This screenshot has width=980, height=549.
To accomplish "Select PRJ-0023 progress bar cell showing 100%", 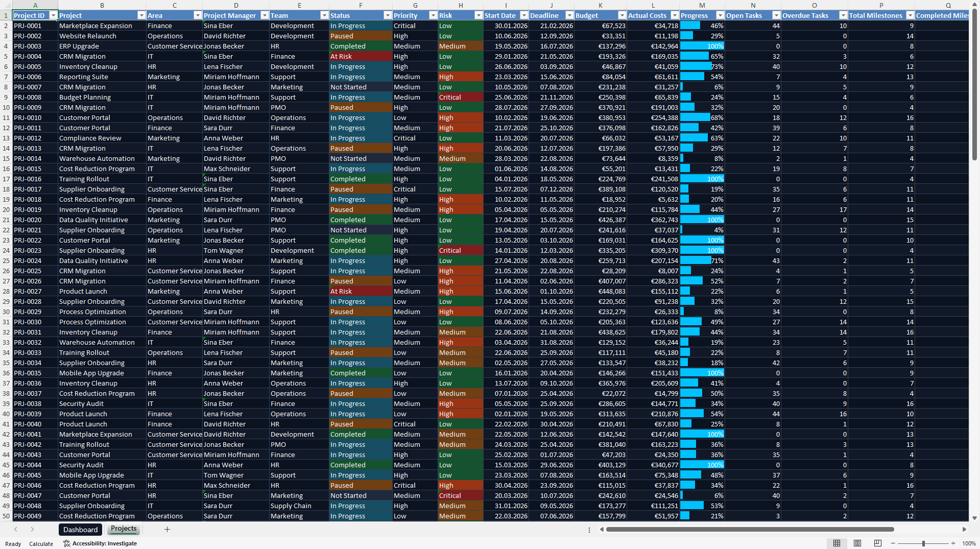I will tap(702, 250).
